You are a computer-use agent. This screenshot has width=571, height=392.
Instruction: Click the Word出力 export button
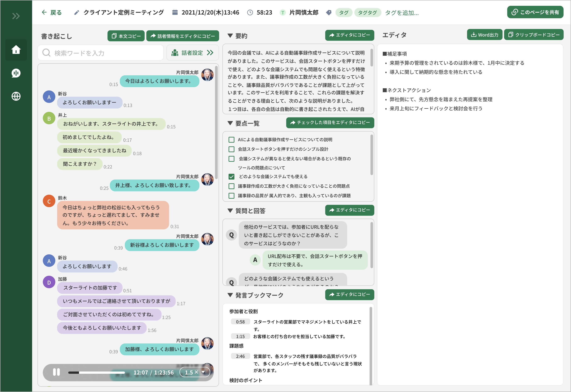point(484,35)
